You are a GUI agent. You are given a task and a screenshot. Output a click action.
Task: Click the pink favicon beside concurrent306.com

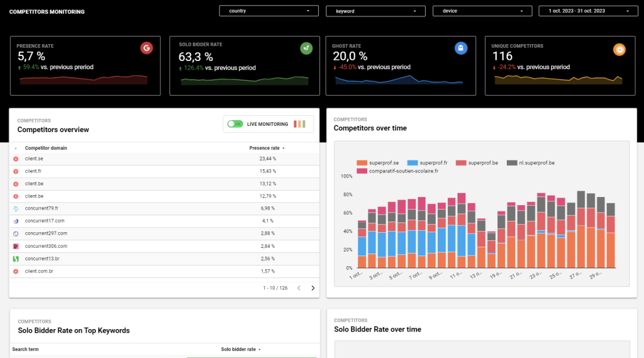[16, 246]
